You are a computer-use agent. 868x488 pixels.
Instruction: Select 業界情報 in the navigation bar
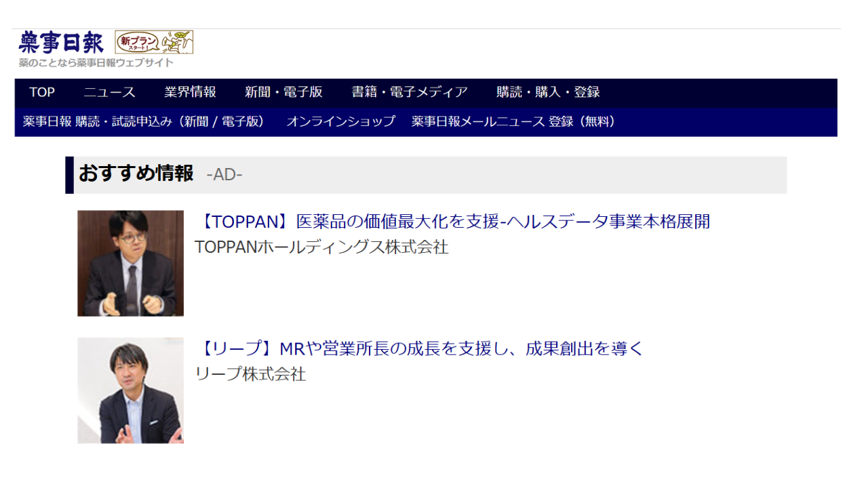pyautogui.click(x=190, y=92)
